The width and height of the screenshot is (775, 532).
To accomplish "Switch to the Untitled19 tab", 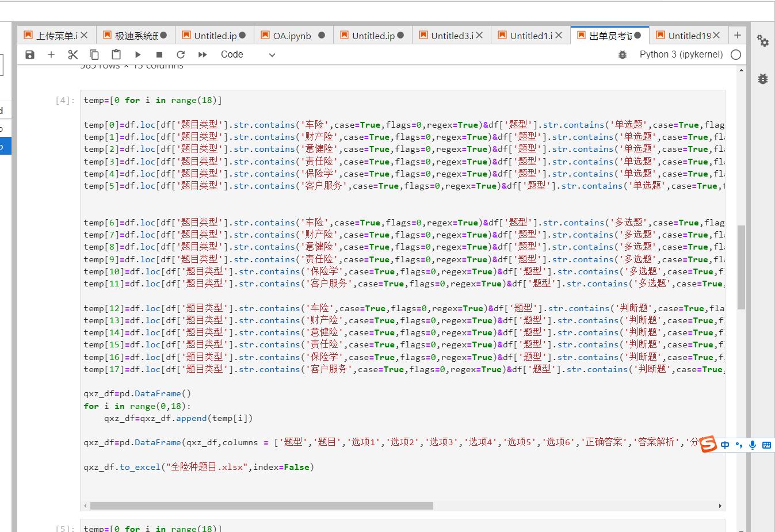I will 685,35.
